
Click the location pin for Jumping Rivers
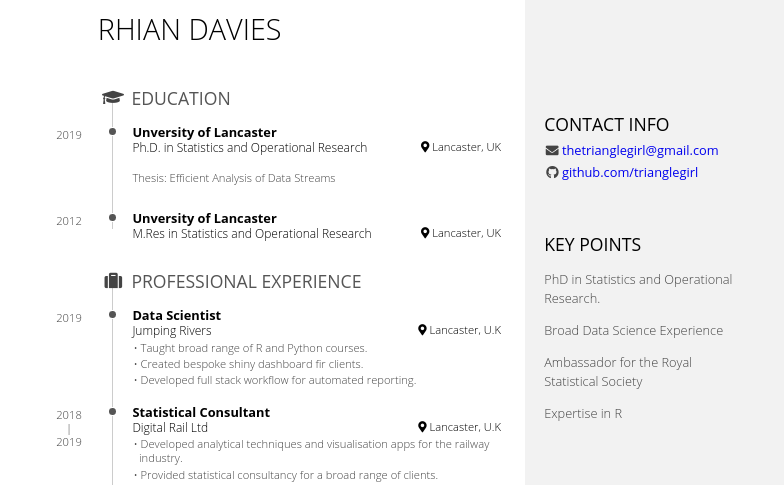click(x=422, y=330)
